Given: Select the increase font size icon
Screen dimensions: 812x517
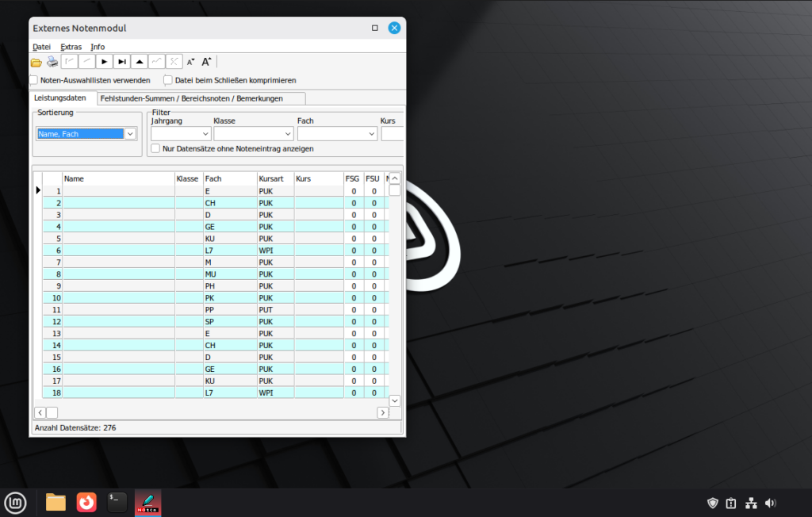Looking at the screenshot, I should pyautogui.click(x=206, y=61).
